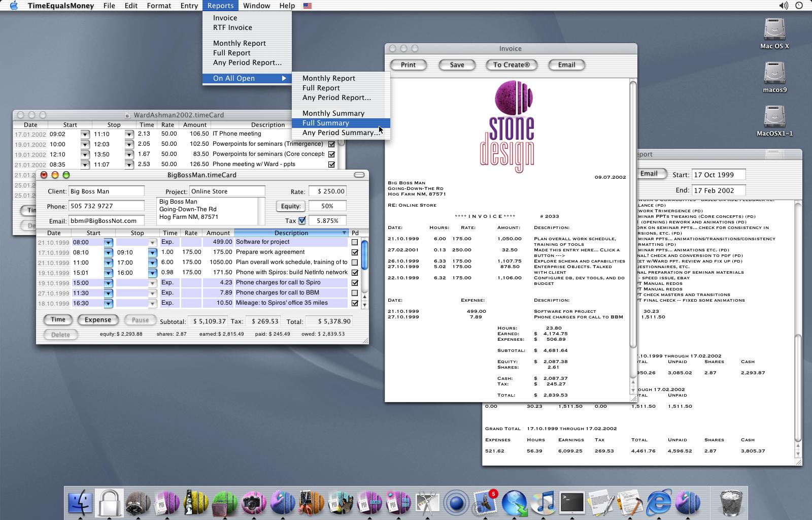Open the MacOSX1-1 drive on desktop
Viewport: 812px width, 520px height.
tap(774, 121)
